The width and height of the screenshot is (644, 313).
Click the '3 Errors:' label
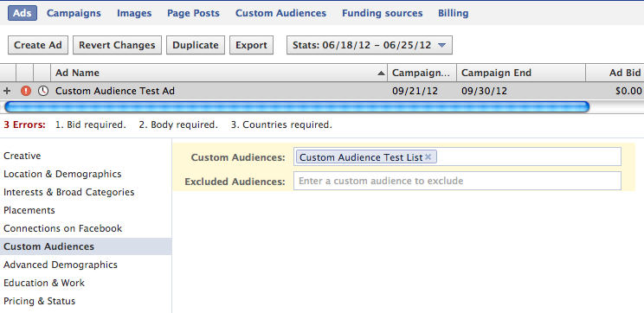click(24, 125)
